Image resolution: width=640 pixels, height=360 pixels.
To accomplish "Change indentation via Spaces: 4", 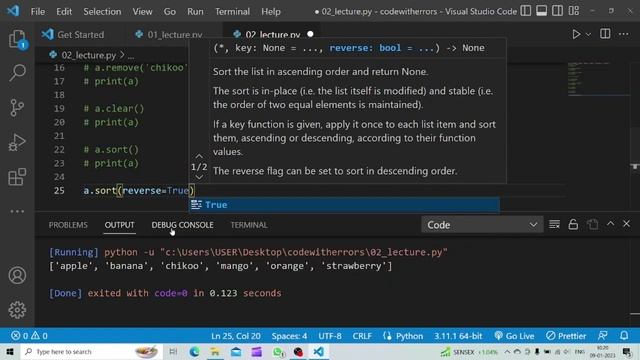I will tap(289, 336).
